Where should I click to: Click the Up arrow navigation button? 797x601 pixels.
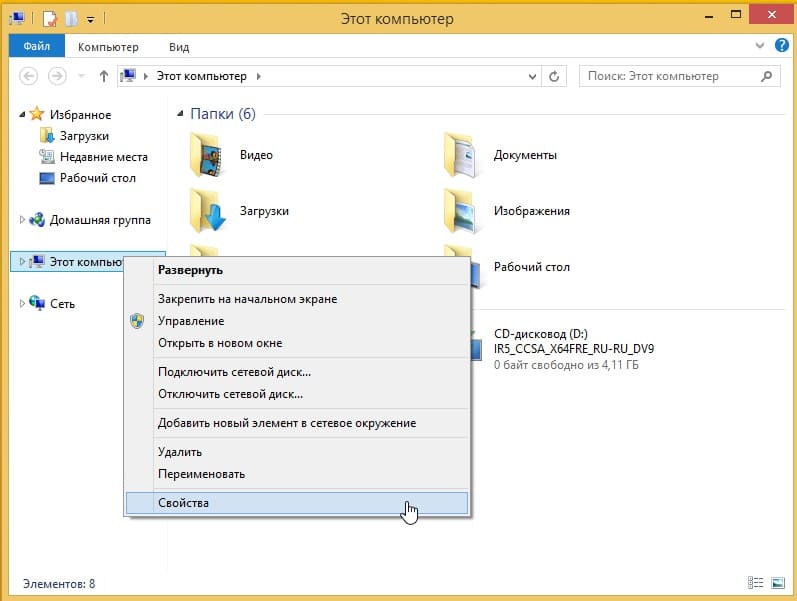[x=104, y=76]
